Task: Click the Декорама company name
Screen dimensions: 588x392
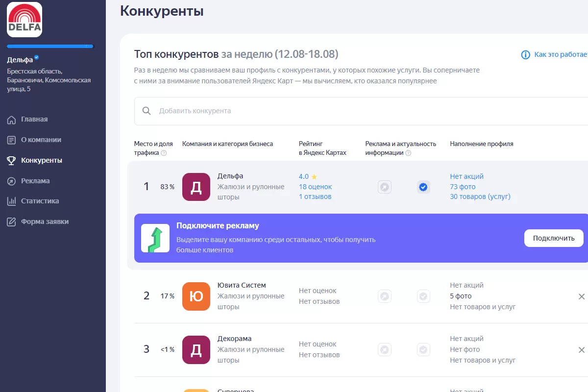Action: (x=234, y=339)
